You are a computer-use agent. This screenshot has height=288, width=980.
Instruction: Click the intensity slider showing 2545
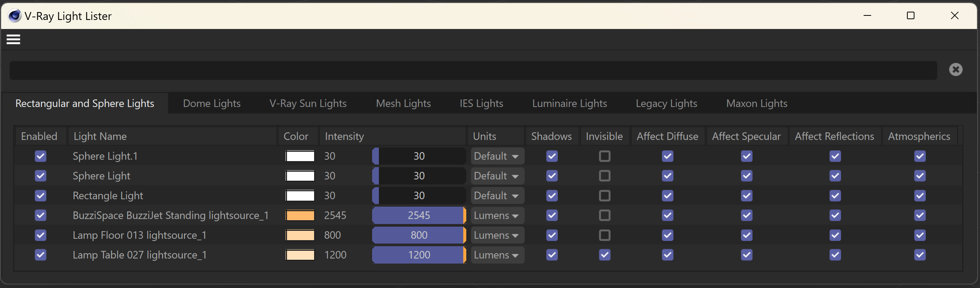pos(419,215)
